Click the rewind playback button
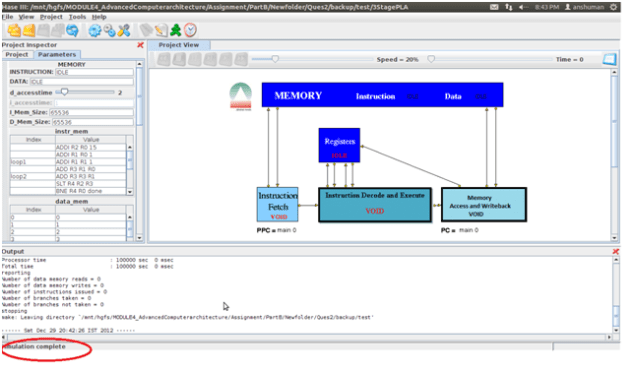 (164, 60)
